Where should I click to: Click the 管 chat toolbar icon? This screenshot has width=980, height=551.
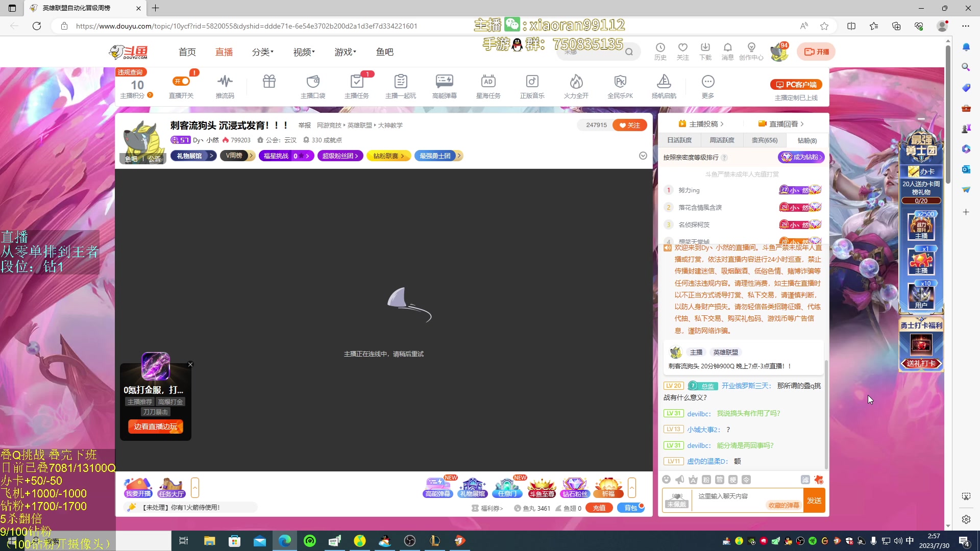[x=720, y=480]
